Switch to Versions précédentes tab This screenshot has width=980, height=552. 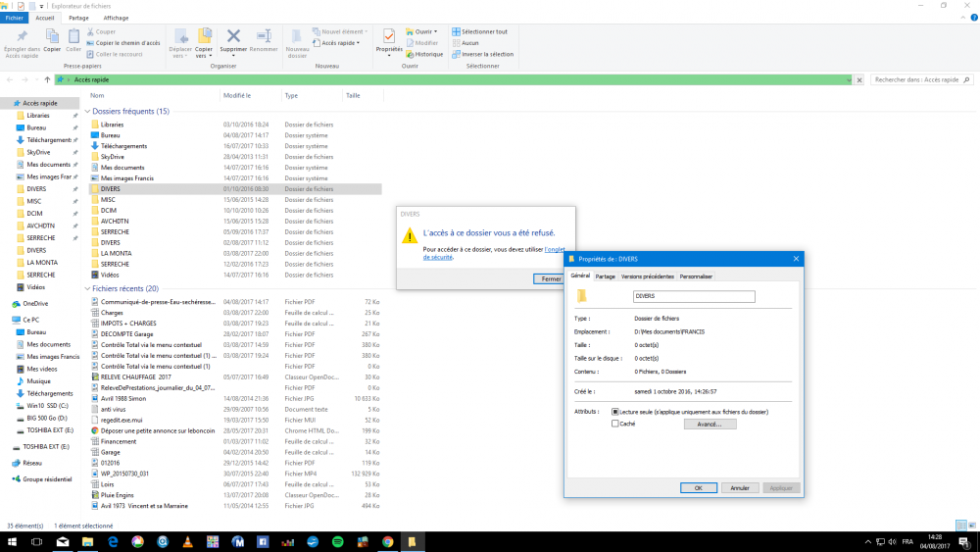tap(648, 276)
